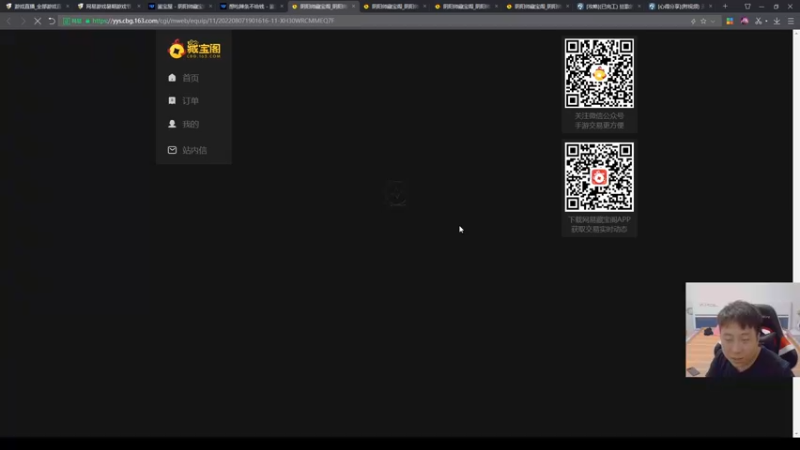Screen dimensions: 800x450
Task: Switch to the sixth browser tab
Action: [393, 6]
